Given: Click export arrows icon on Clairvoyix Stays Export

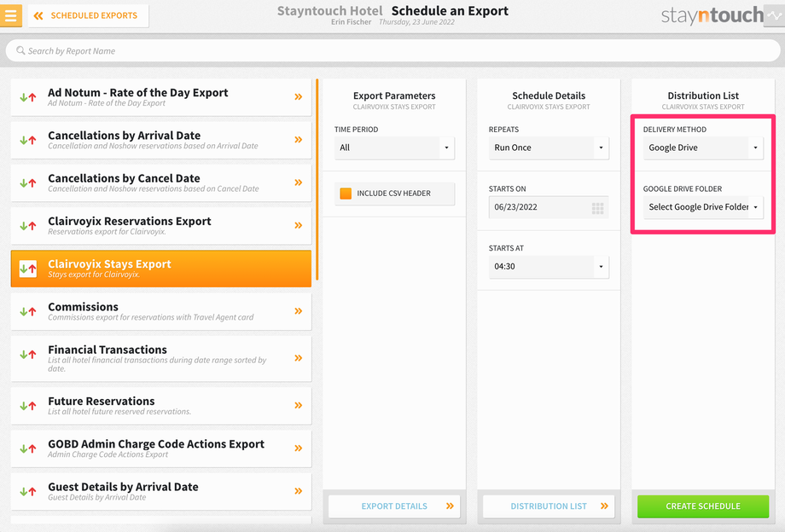Looking at the screenshot, I should 28,269.
